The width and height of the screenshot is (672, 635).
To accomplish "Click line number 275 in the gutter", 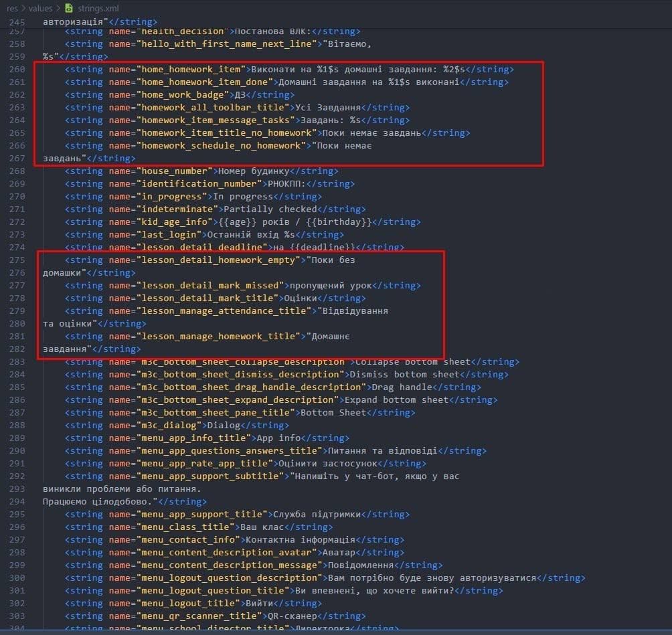I will 17,260.
